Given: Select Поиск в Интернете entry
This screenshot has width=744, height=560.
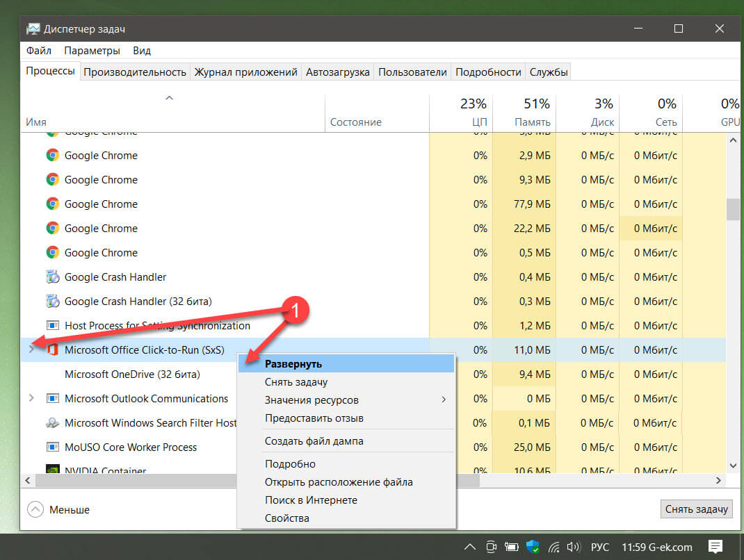Looking at the screenshot, I should click(346, 500).
